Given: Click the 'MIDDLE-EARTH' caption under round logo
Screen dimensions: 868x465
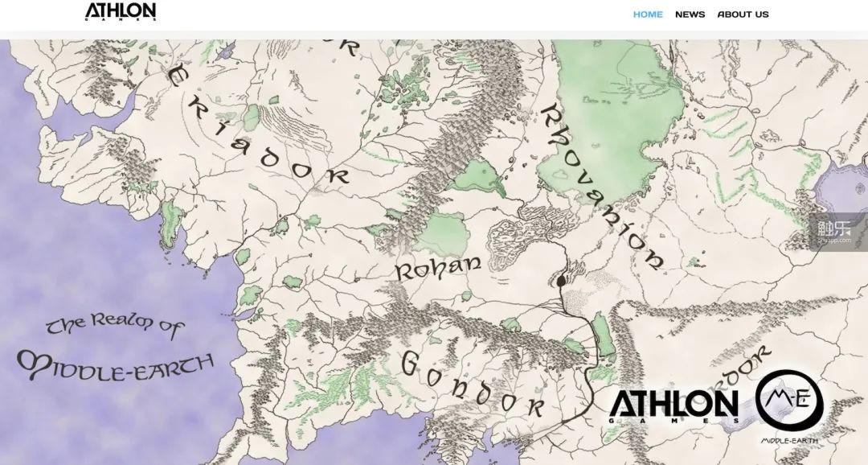Looking at the screenshot, I should (789, 441).
